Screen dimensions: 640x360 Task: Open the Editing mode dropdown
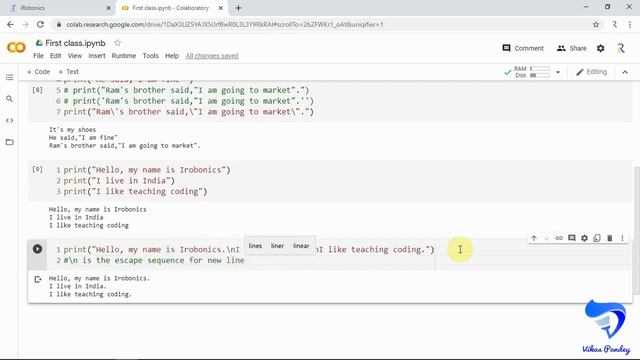pos(591,72)
